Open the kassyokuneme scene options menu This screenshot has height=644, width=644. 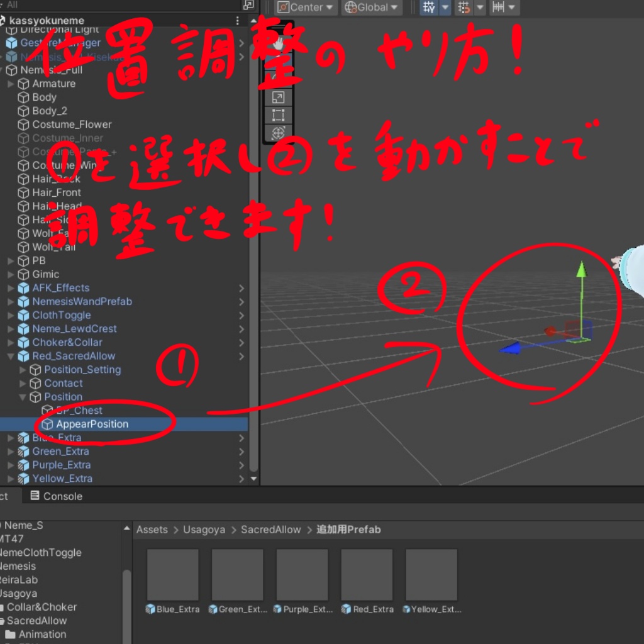click(x=237, y=21)
